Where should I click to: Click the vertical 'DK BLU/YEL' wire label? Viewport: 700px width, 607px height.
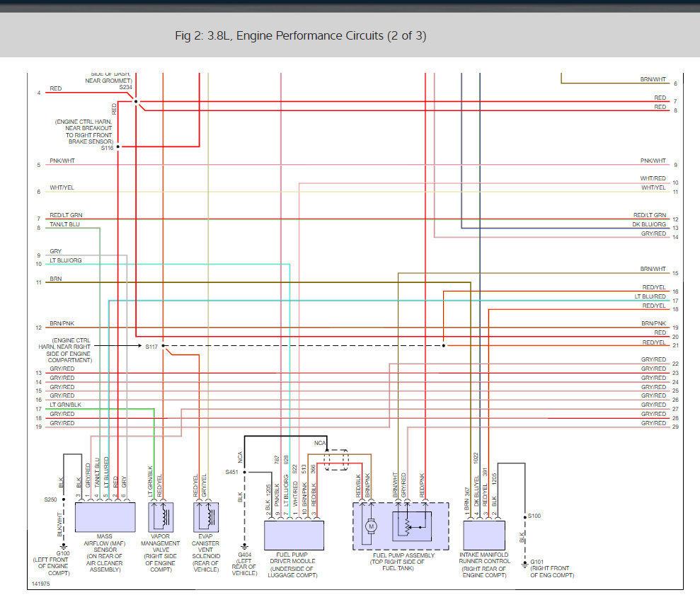(x=476, y=491)
